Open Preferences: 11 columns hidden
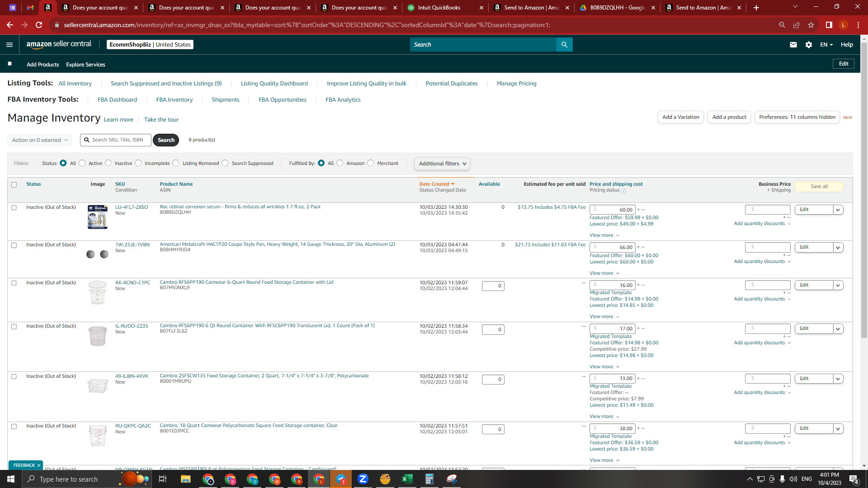 click(x=797, y=117)
